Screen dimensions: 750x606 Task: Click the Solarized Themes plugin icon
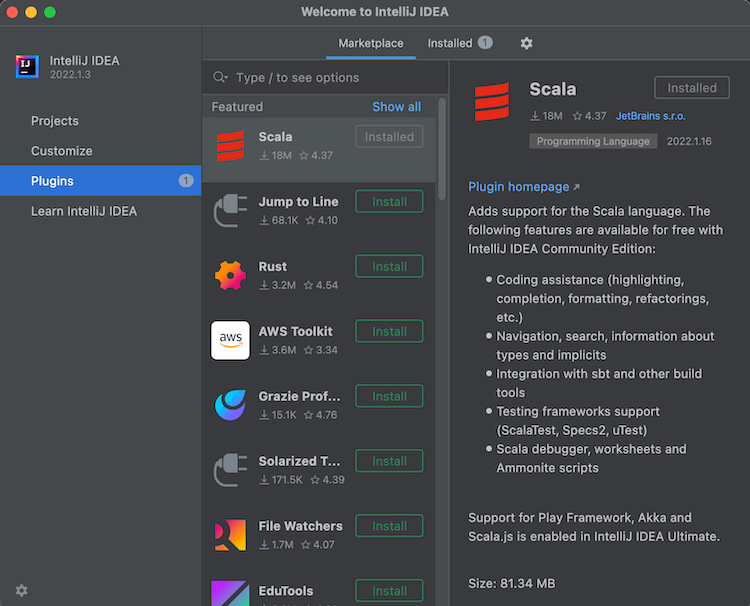pyautogui.click(x=231, y=470)
